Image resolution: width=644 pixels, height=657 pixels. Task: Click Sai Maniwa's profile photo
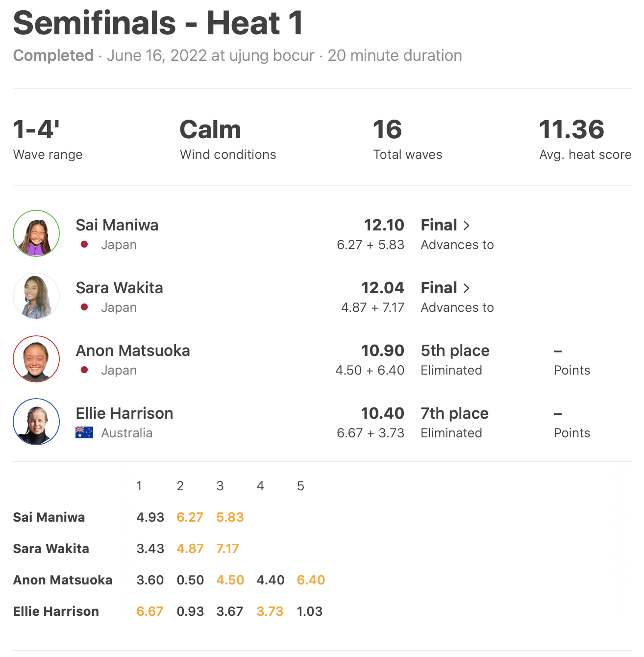(36, 233)
